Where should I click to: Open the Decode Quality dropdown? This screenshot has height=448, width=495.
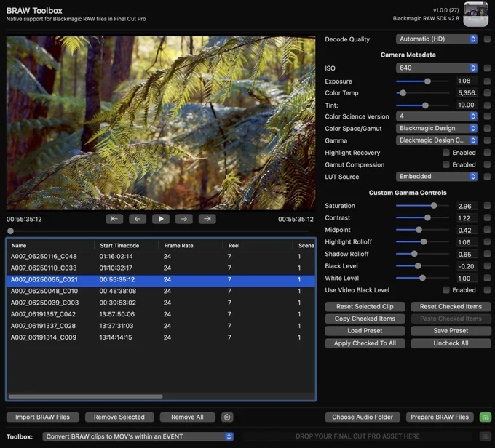[437, 39]
